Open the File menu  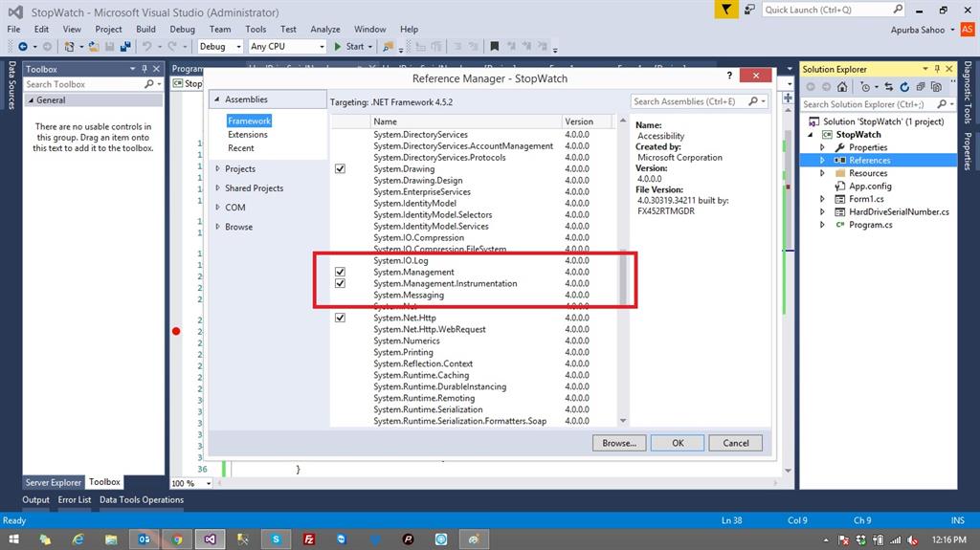[13, 30]
